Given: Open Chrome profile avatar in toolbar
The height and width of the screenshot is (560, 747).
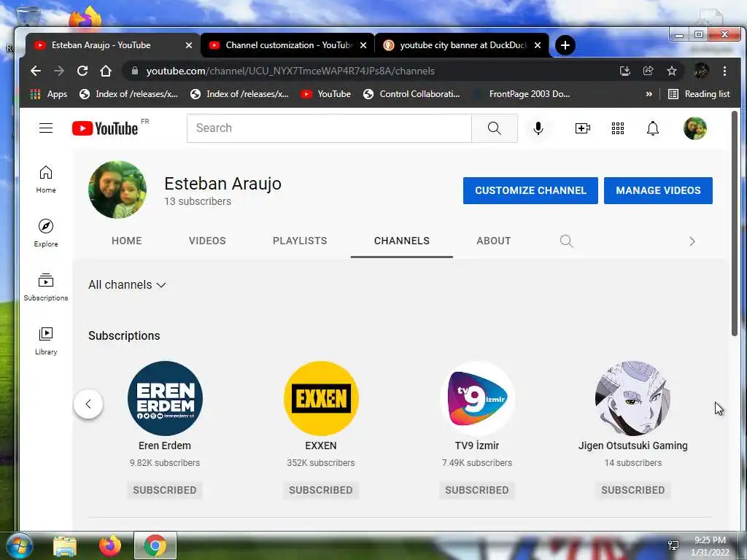Looking at the screenshot, I should (x=701, y=71).
